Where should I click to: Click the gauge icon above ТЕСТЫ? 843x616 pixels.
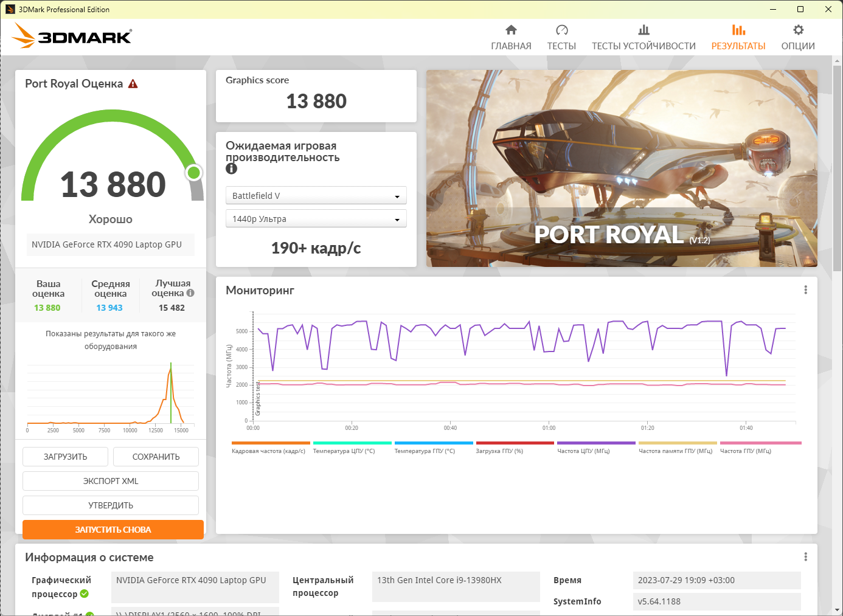561,30
